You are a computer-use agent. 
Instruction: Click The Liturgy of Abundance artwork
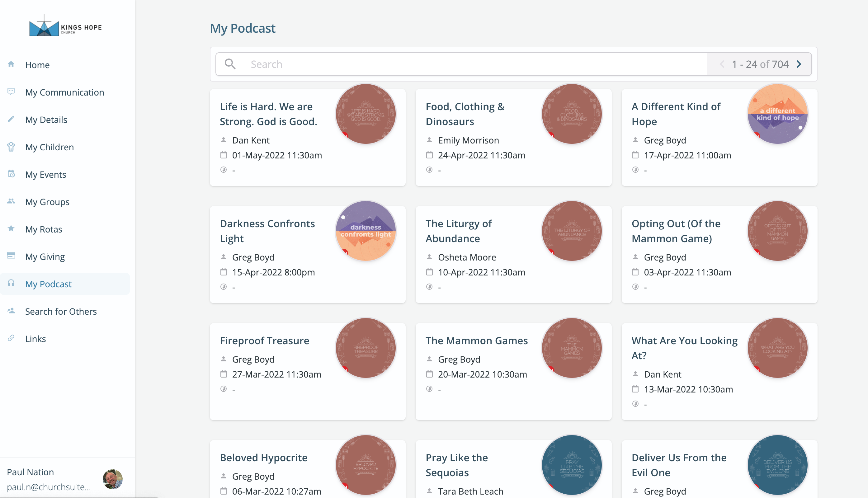pyautogui.click(x=571, y=231)
